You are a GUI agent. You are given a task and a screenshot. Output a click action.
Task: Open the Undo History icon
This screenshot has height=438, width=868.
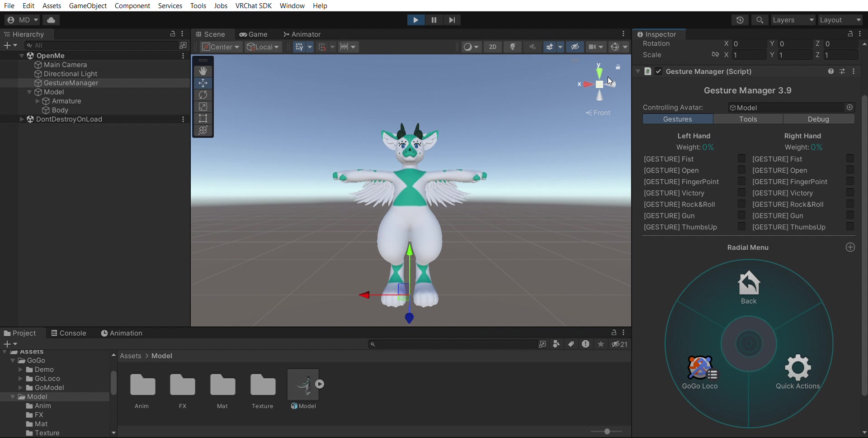pos(740,20)
